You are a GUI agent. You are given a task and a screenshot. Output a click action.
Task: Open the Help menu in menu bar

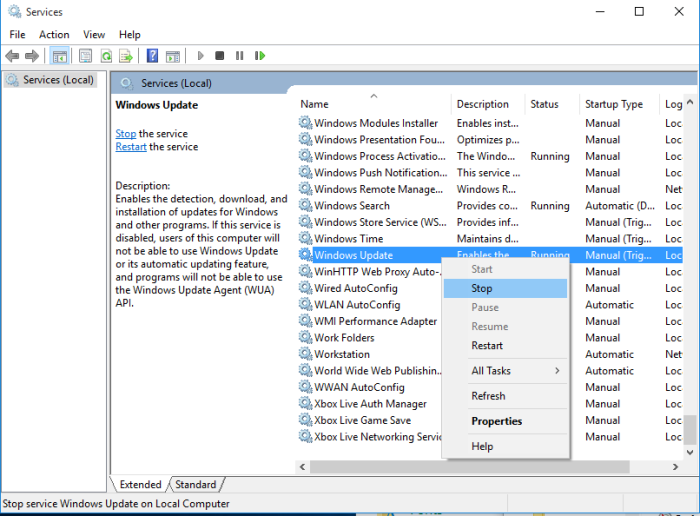point(129,34)
